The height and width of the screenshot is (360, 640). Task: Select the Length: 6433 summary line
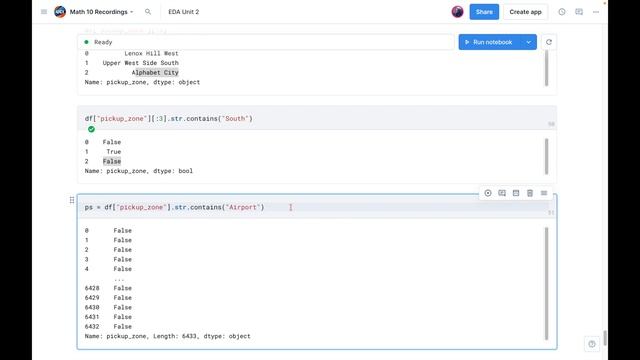coord(168,336)
